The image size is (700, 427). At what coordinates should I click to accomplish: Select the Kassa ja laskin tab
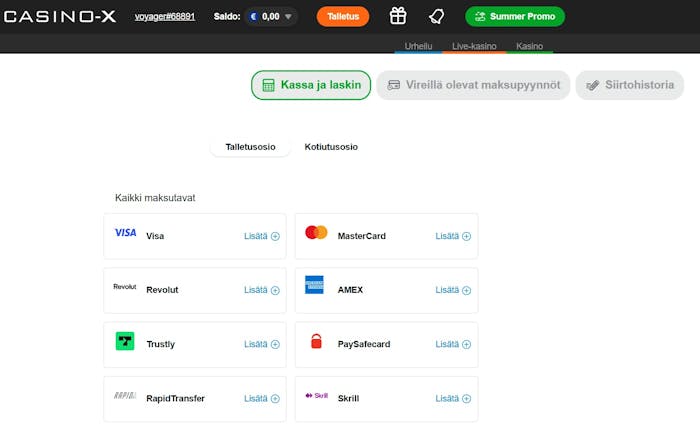(x=311, y=85)
